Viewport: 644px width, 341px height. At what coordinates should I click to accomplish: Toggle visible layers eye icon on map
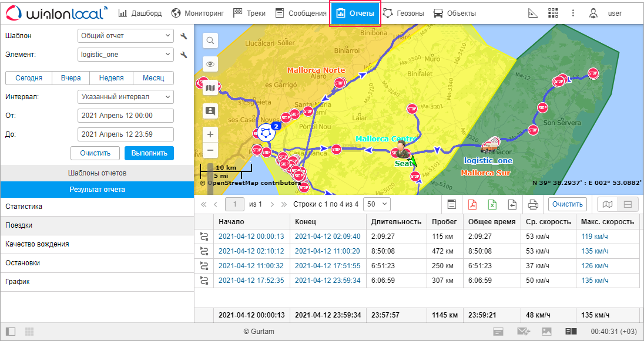pos(210,64)
